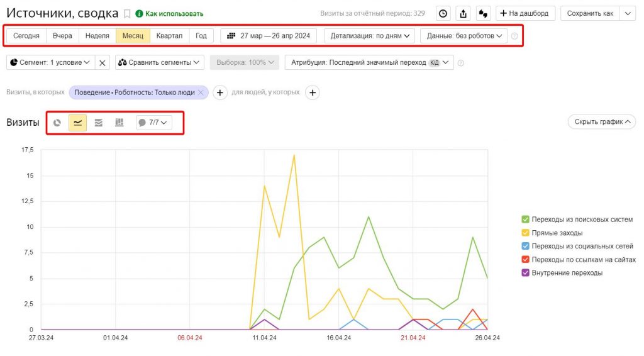Screen dimensions: 644x356
Task: Expand 'Данные: без роботов' dropdown
Action: (x=464, y=36)
